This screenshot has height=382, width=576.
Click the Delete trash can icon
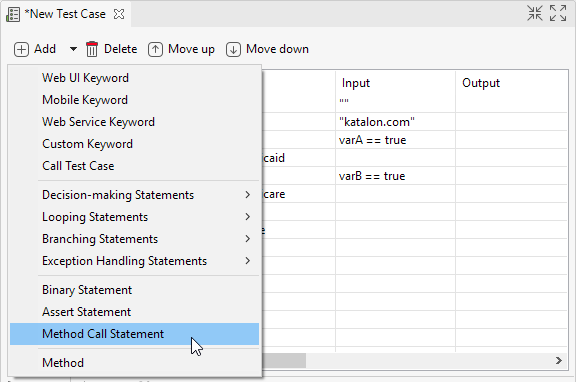pos(92,49)
